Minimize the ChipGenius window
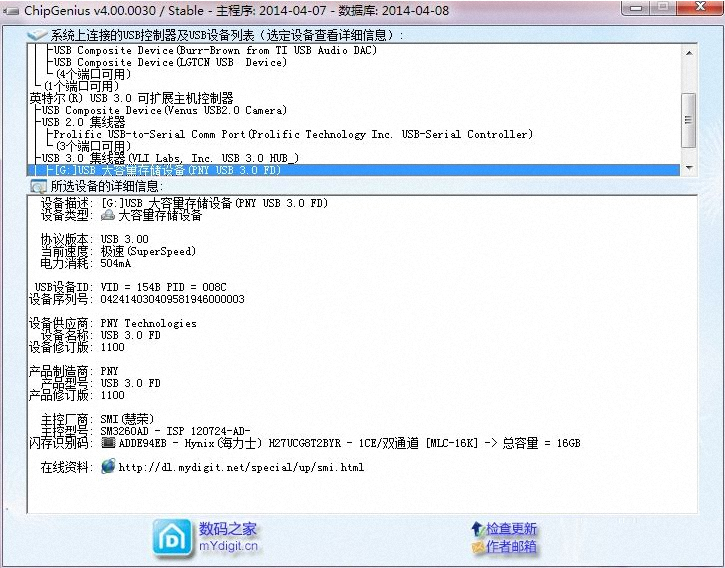 pos(636,8)
